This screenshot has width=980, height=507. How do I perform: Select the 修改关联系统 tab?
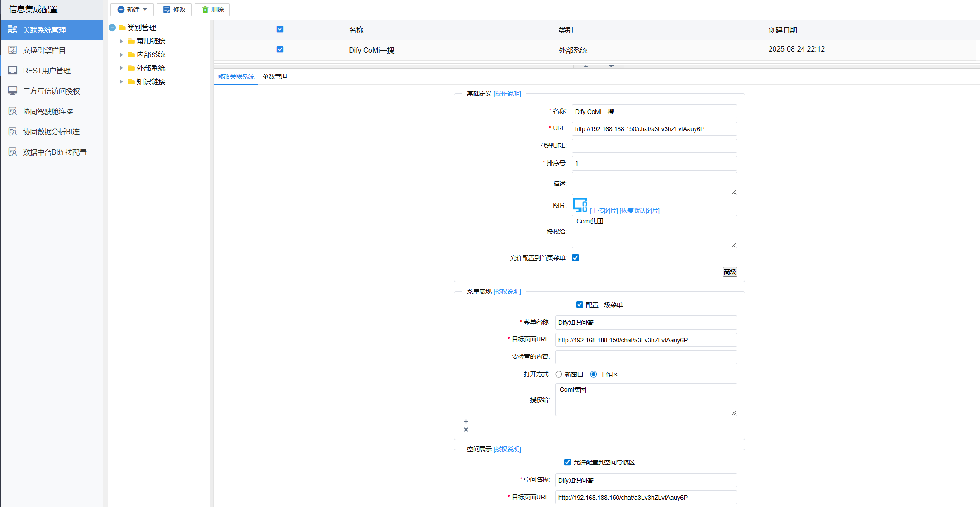click(x=236, y=76)
